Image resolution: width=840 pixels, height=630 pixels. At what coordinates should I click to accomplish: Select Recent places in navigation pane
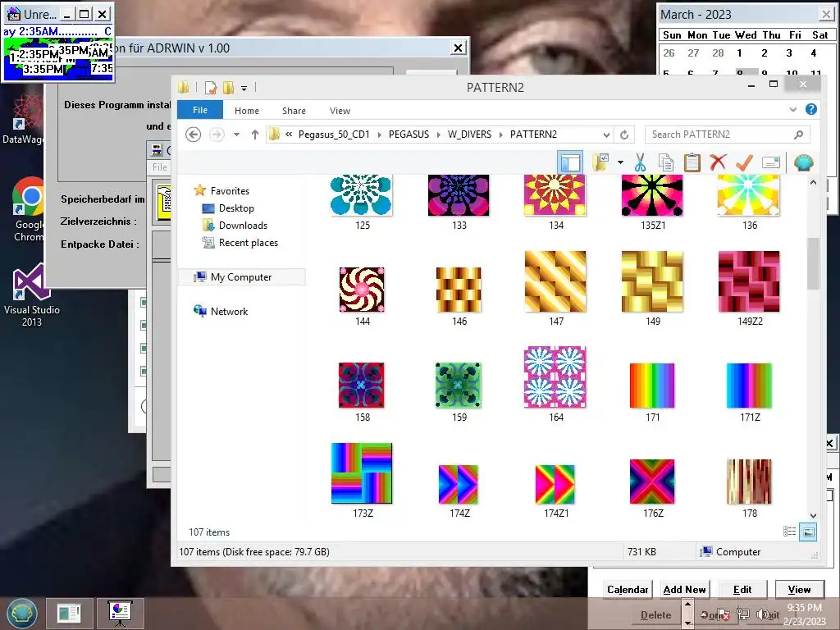(x=248, y=243)
